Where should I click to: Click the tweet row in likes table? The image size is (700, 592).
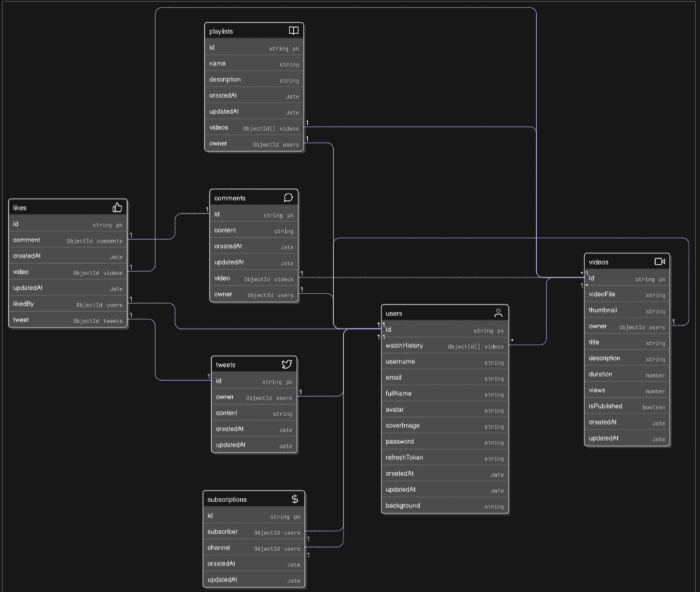[x=68, y=320]
